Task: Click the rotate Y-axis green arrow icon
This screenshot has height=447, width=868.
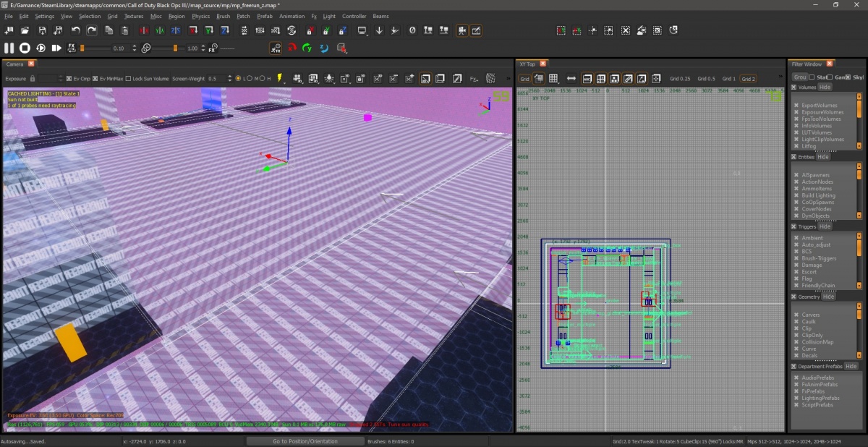Action: tap(210, 30)
